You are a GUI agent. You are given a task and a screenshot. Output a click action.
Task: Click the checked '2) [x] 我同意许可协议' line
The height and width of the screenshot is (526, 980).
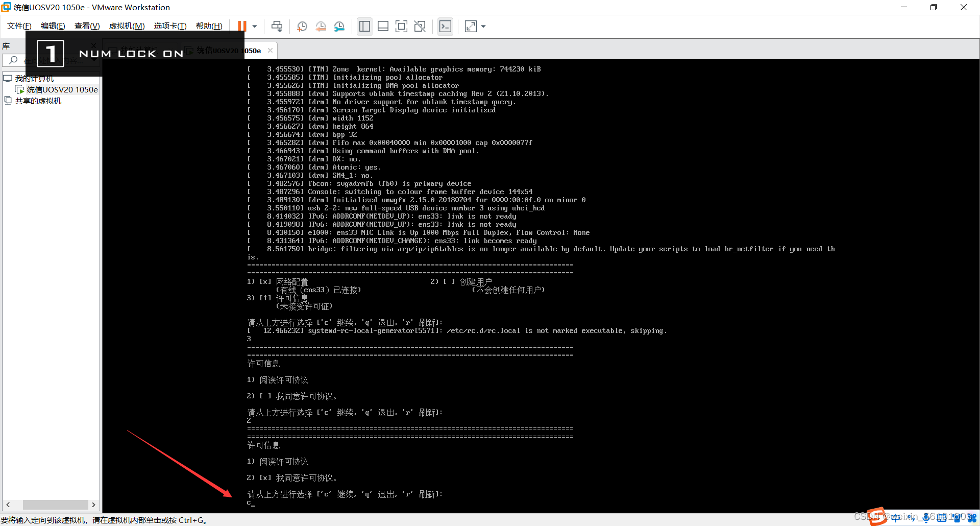pyautogui.click(x=292, y=477)
